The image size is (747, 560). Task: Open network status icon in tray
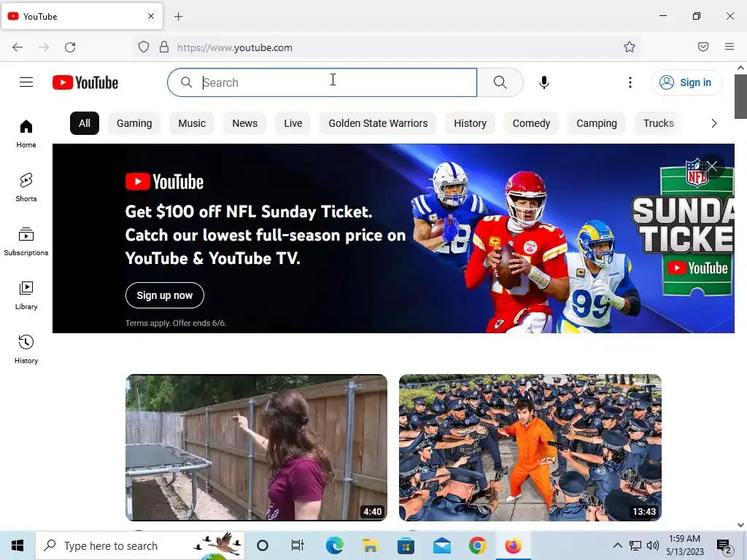(635, 545)
